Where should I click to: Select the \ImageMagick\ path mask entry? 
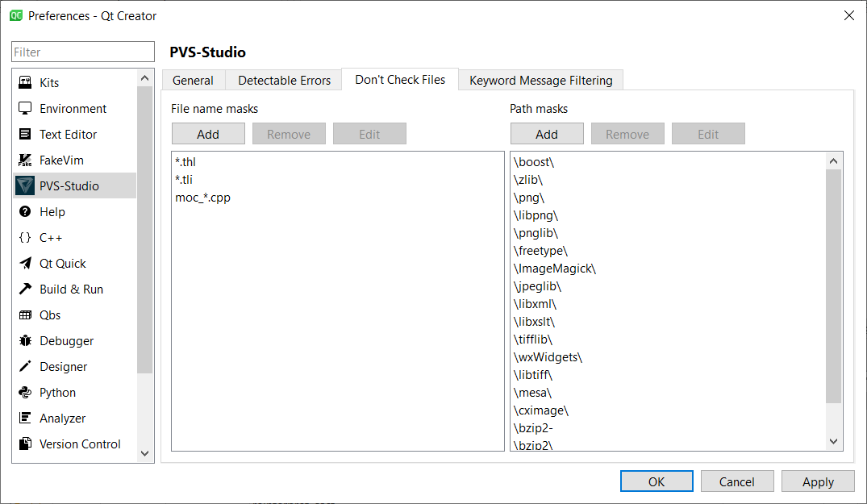pyautogui.click(x=554, y=269)
